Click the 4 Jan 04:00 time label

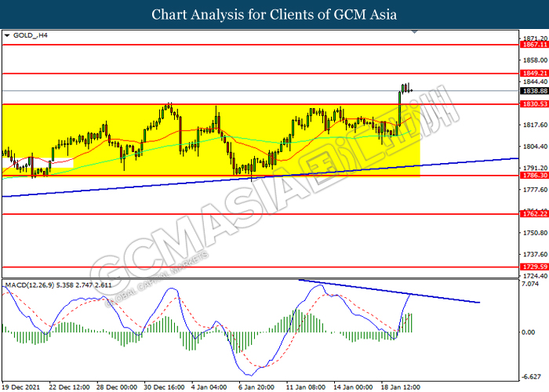(x=209, y=387)
